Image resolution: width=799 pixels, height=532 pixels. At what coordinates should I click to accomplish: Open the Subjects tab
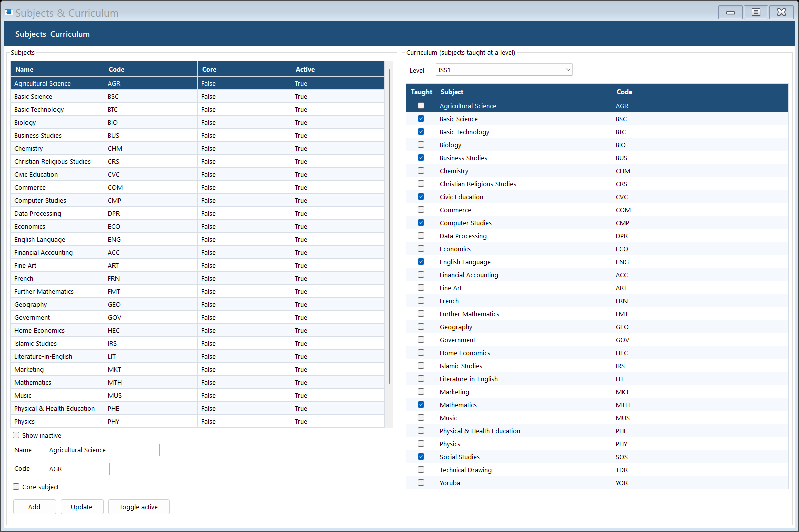pyautogui.click(x=31, y=34)
